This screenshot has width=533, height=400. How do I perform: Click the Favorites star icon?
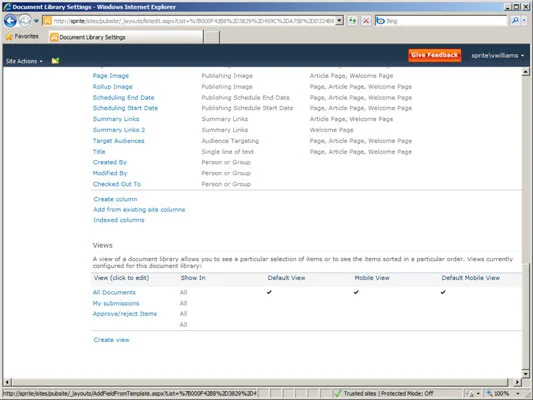click(9, 36)
